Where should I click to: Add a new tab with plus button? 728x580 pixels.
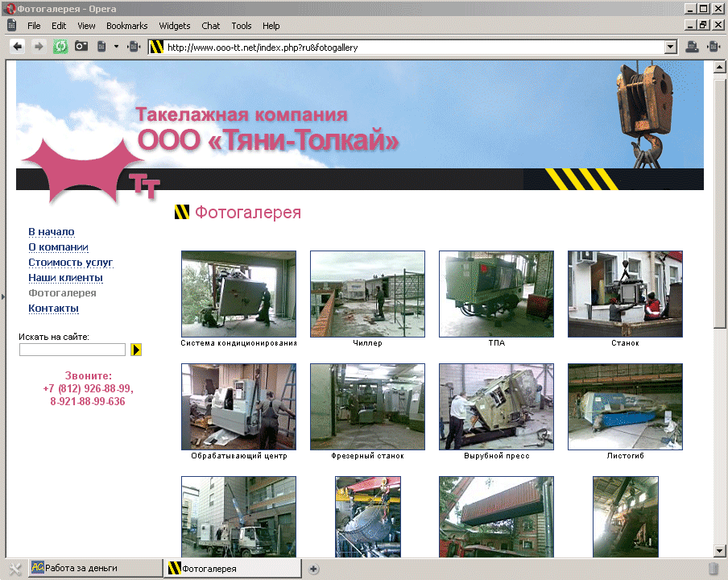(x=313, y=569)
